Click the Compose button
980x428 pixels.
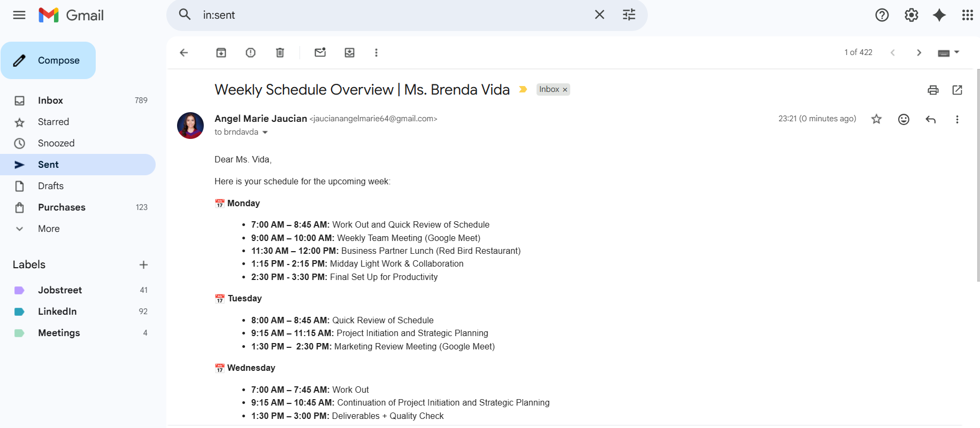click(x=48, y=60)
